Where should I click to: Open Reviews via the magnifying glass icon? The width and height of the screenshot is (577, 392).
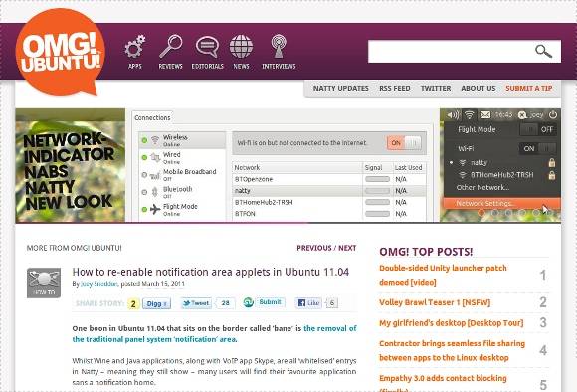(x=171, y=47)
